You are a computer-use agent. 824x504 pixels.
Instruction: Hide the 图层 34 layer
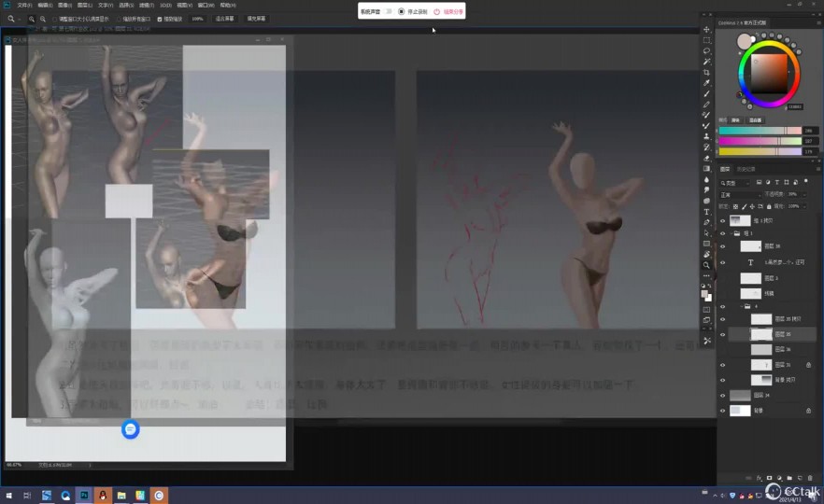722,395
